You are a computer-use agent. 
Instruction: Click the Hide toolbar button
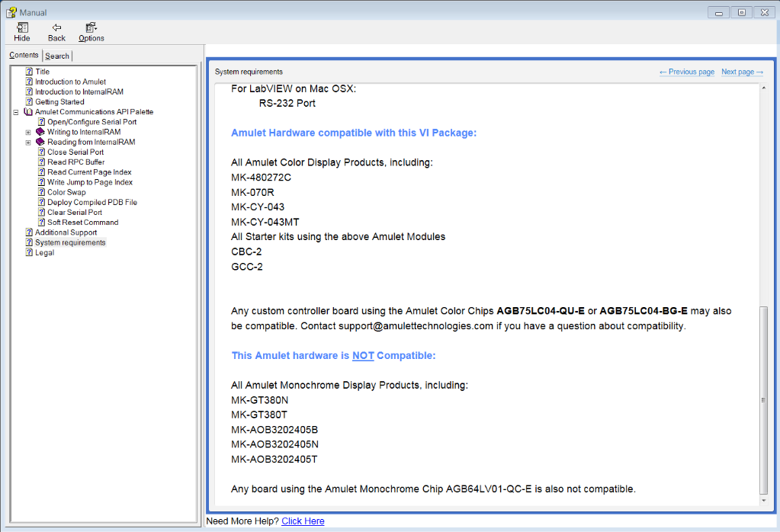pos(22,32)
